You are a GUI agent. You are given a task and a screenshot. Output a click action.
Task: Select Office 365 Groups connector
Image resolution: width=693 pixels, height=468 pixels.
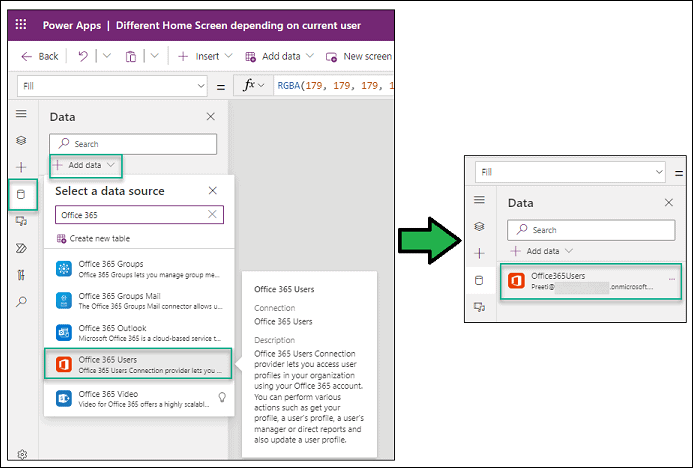(x=139, y=269)
